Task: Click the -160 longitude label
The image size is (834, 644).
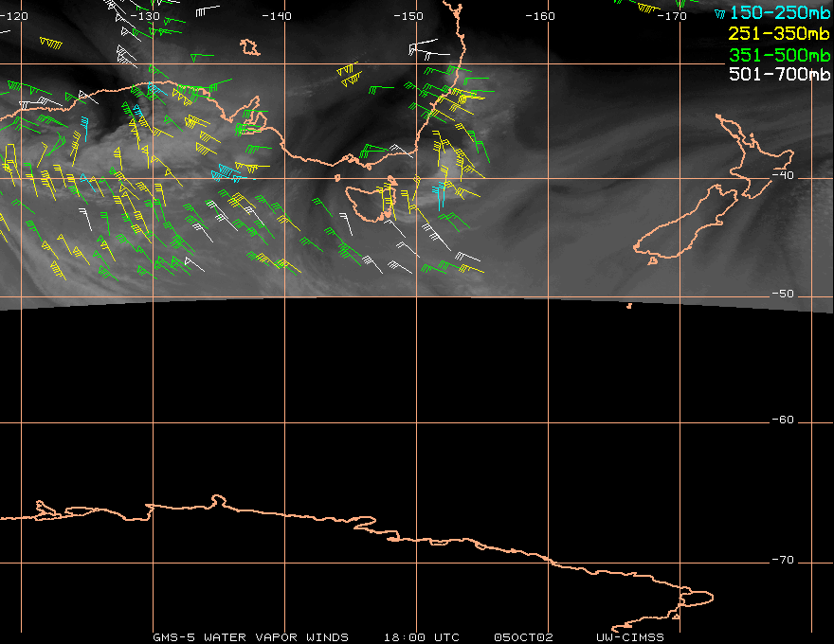Action: (x=540, y=16)
